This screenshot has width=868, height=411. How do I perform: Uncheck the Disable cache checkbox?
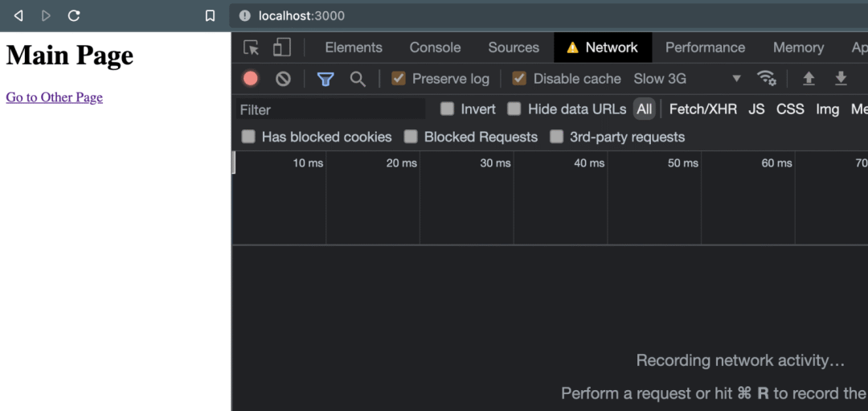coord(519,79)
